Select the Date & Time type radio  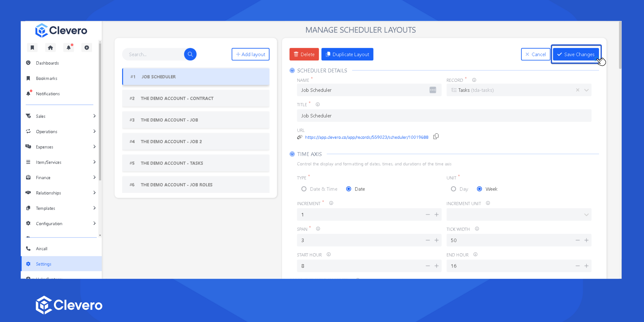tap(304, 189)
